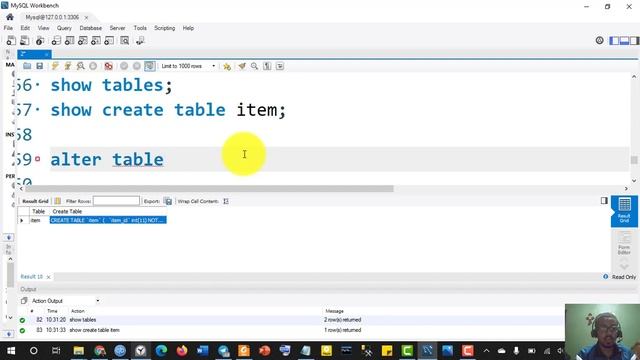Open File menu

click(8, 28)
